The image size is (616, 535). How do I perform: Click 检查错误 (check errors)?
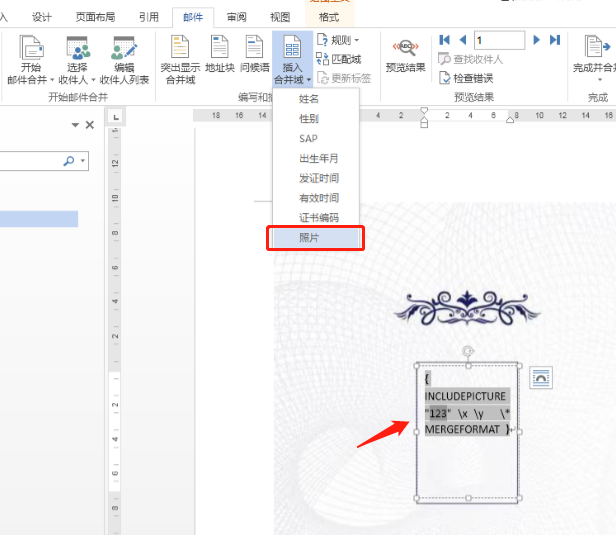tap(466, 78)
